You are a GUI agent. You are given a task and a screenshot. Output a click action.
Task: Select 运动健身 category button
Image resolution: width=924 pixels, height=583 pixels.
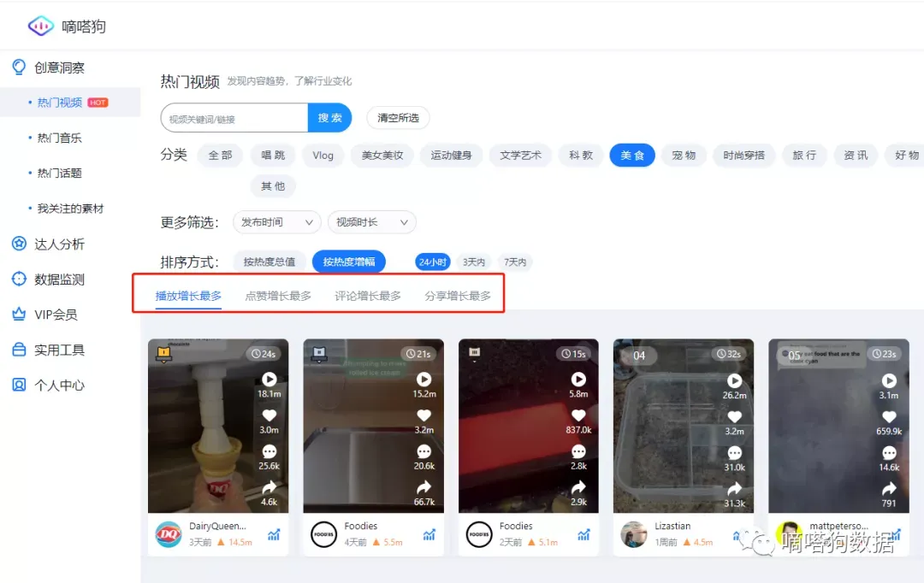[x=452, y=156]
